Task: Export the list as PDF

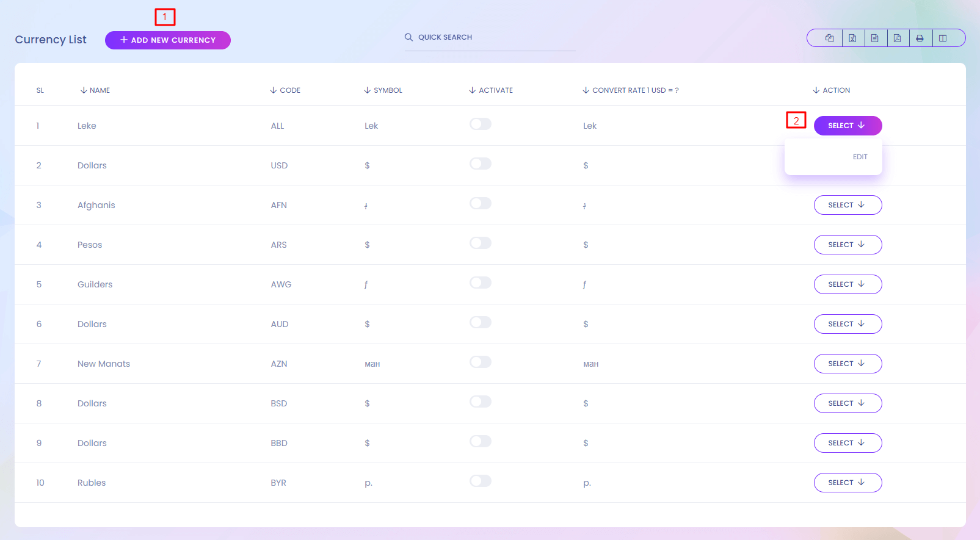Action: pyautogui.click(x=897, y=38)
